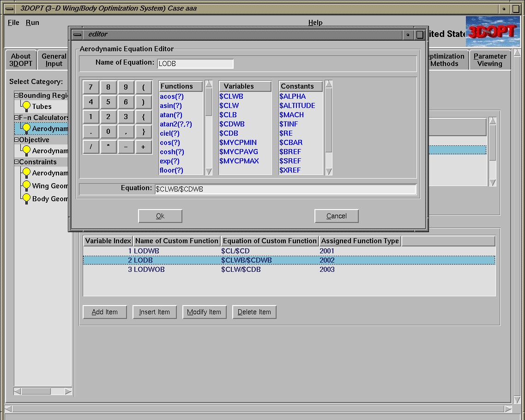Open the main 3DOPT window menu button
The image size is (525, 420).
coord(10,9)
